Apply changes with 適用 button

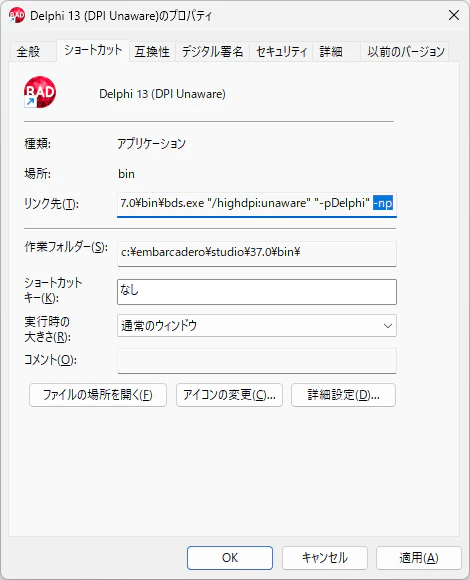point(419,557)
